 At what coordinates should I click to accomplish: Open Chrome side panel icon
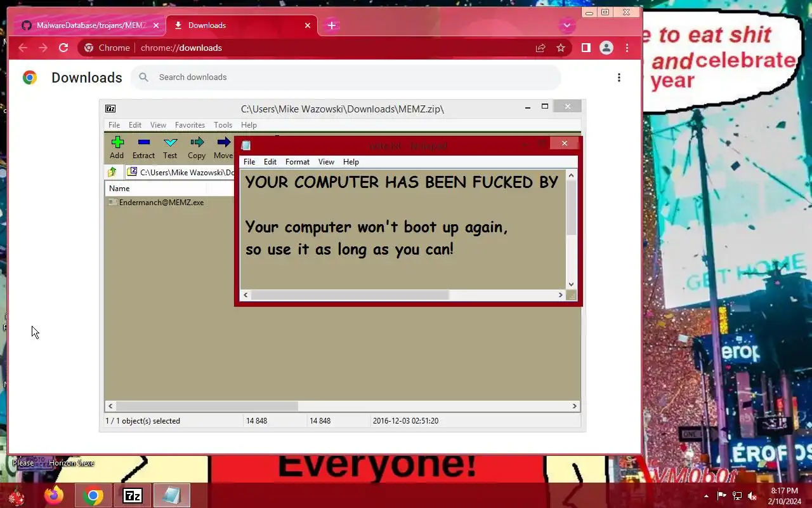click(586, 48)
